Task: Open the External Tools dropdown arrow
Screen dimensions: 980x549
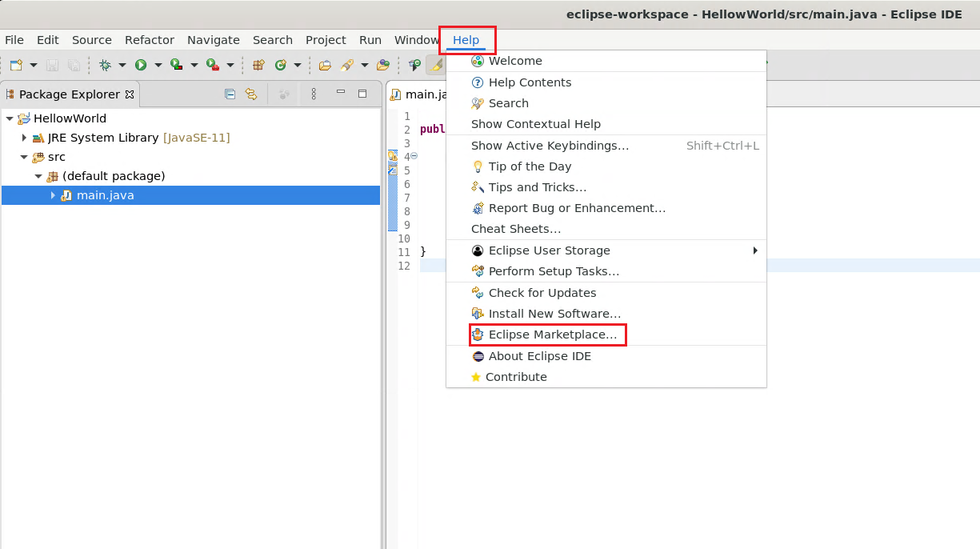Action: coord(230,65)
